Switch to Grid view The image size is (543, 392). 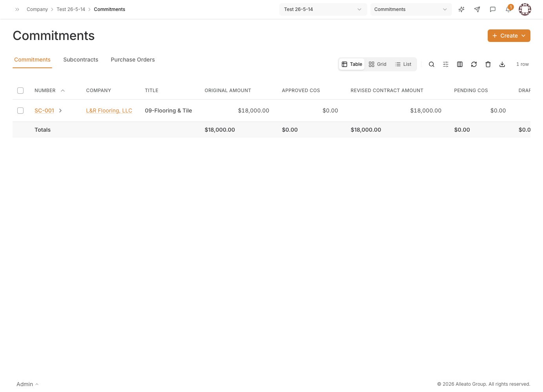[x=378, y=64]
